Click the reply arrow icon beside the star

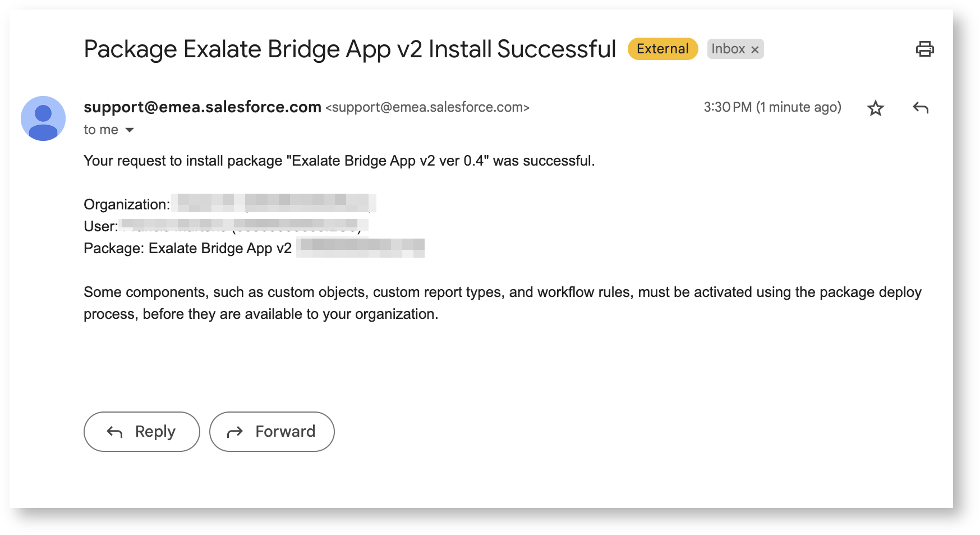[x=921, y=108]
